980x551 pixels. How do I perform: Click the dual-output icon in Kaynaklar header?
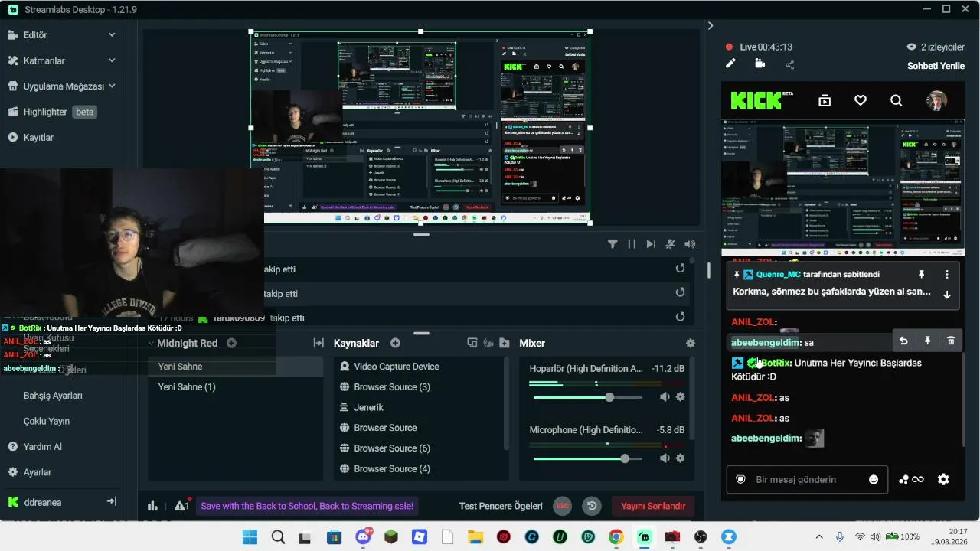coord(472,344)
